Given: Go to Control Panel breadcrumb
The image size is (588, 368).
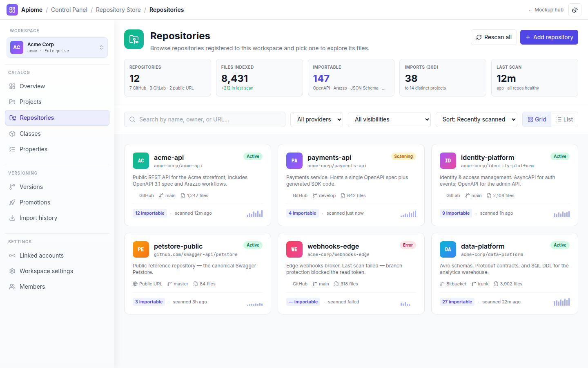Looking at the screenshot, I should pyautogui.click(x=69, y=10).
